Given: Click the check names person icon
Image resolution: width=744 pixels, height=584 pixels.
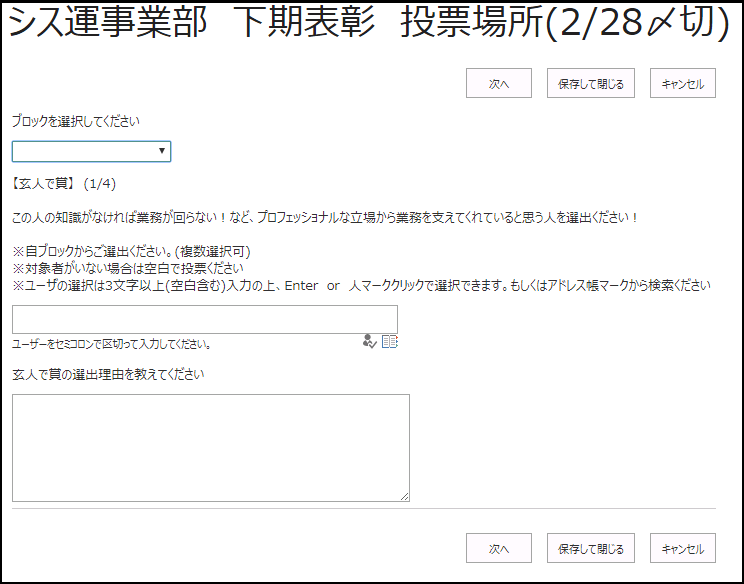Looking at the screenshot, I should point(369,342).
